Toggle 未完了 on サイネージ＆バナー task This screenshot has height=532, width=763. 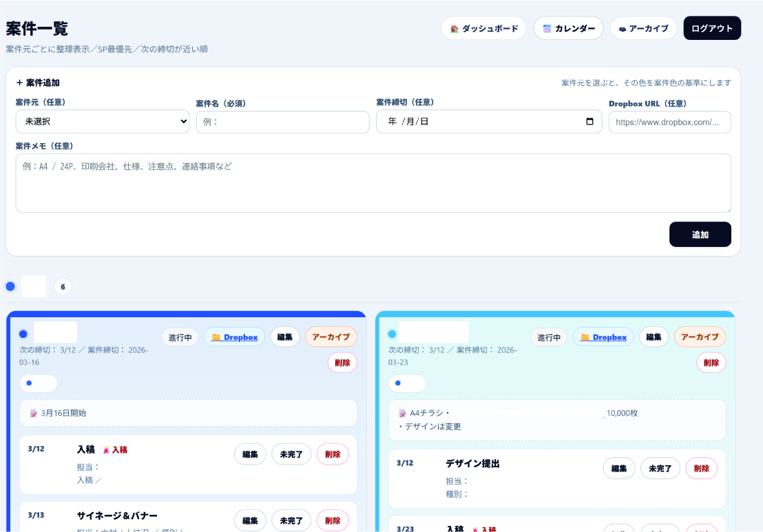(291, 520)
